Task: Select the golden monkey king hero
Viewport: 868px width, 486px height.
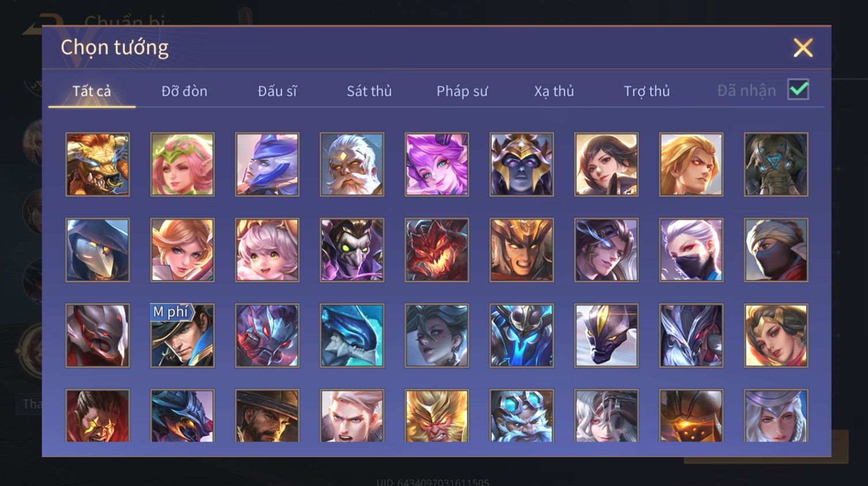Action: pyautogui.click(x=437, y=416)
